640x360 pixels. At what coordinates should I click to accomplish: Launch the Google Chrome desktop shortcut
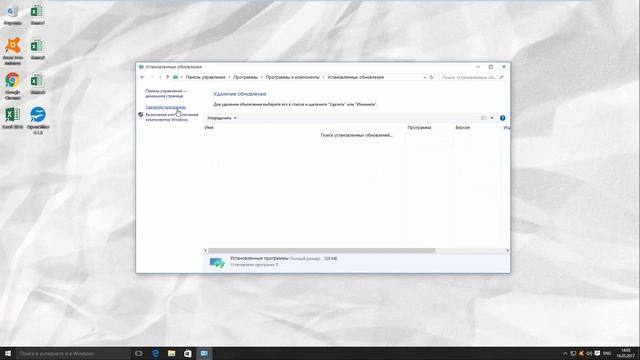click(x=13, y=85)
